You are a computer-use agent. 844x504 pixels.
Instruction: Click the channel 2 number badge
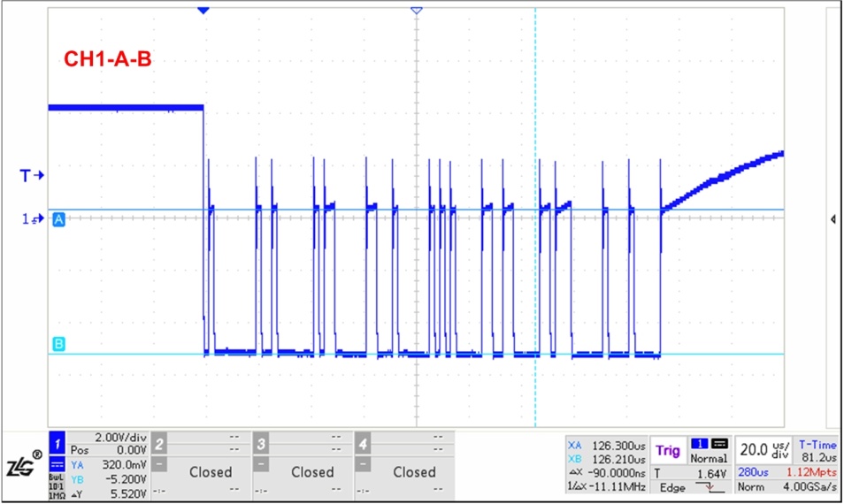pyautogui.click(x=157, y=442)
